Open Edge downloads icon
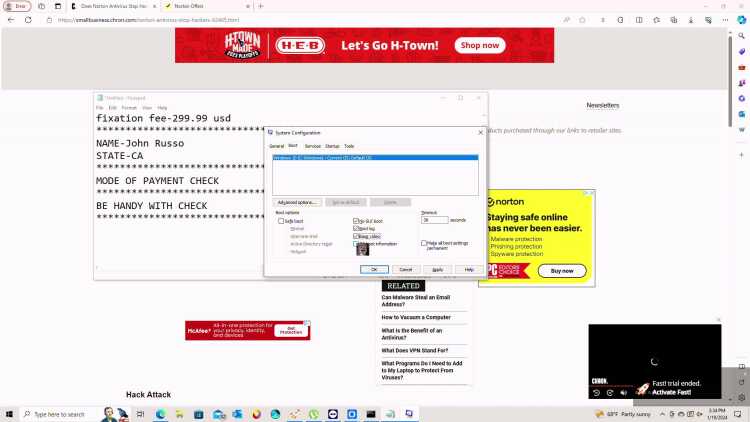Screen dimensions: 750x422 (691, 20)
